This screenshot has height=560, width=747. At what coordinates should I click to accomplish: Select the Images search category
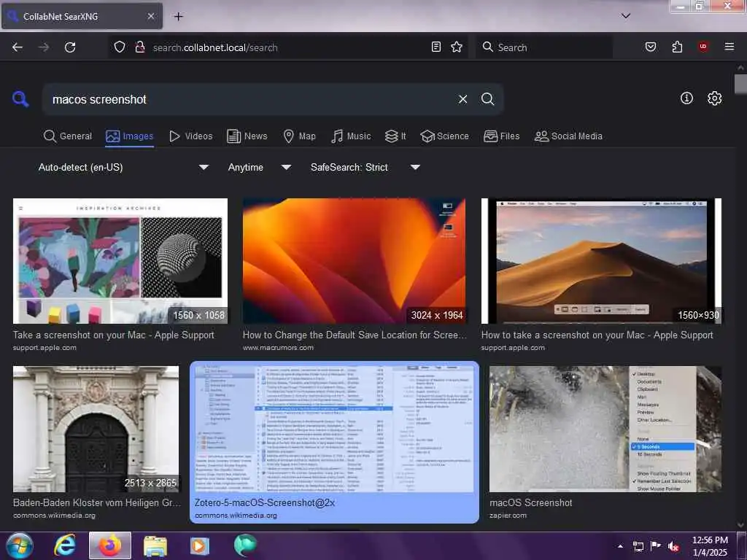click(130, 136)
